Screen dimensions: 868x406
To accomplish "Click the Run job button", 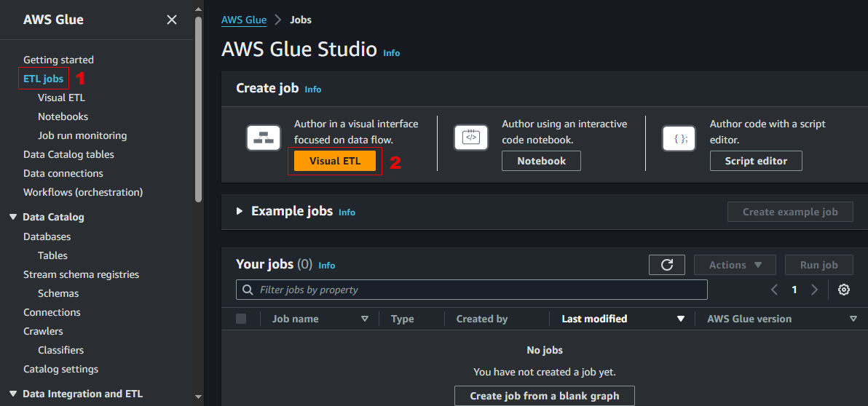I will click(818, 265).
